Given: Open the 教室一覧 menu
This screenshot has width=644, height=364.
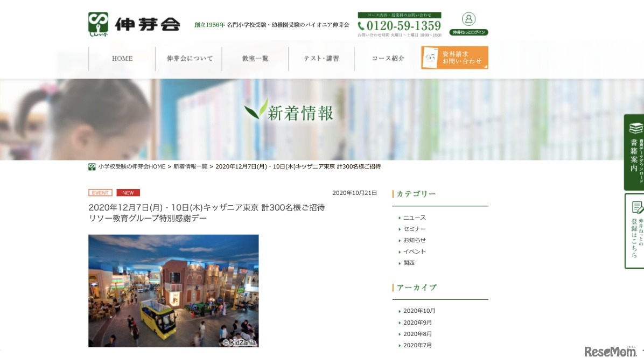Looking at the screenshot, I should click(255, 58).
